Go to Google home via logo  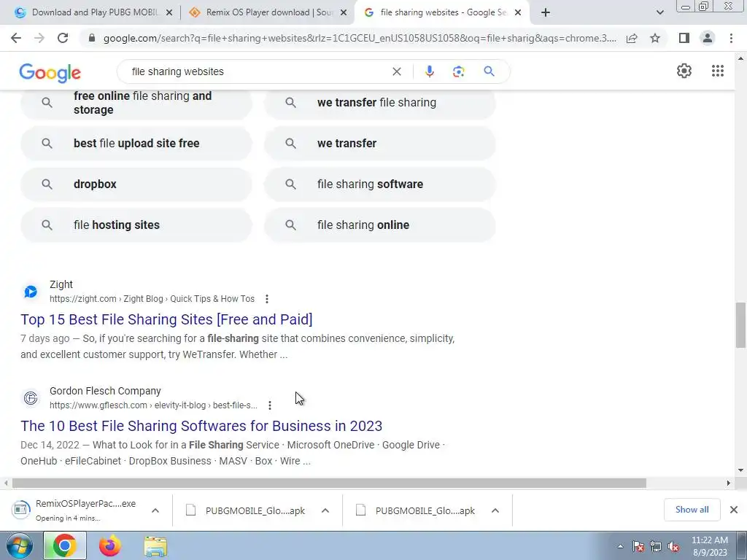(x=50, y=73)
